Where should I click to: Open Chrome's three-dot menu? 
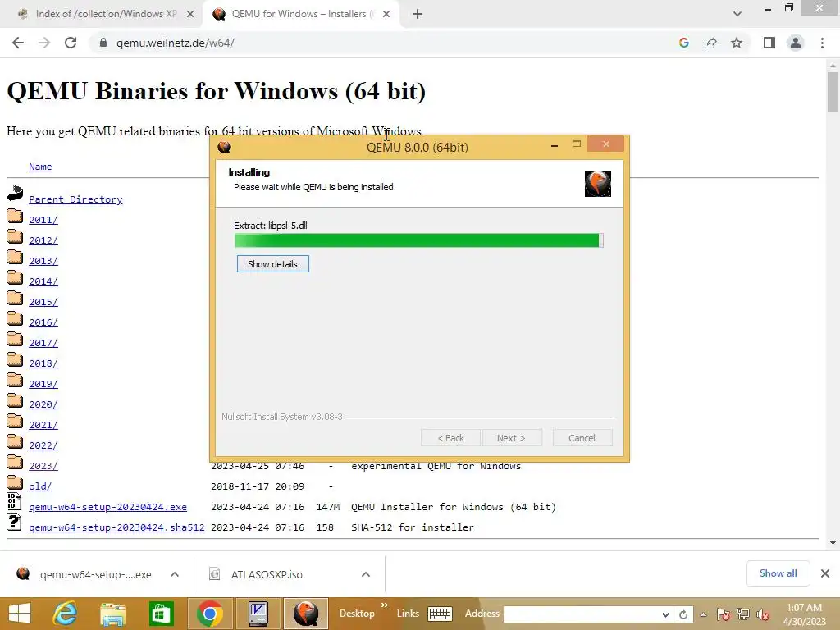(822, 43)
